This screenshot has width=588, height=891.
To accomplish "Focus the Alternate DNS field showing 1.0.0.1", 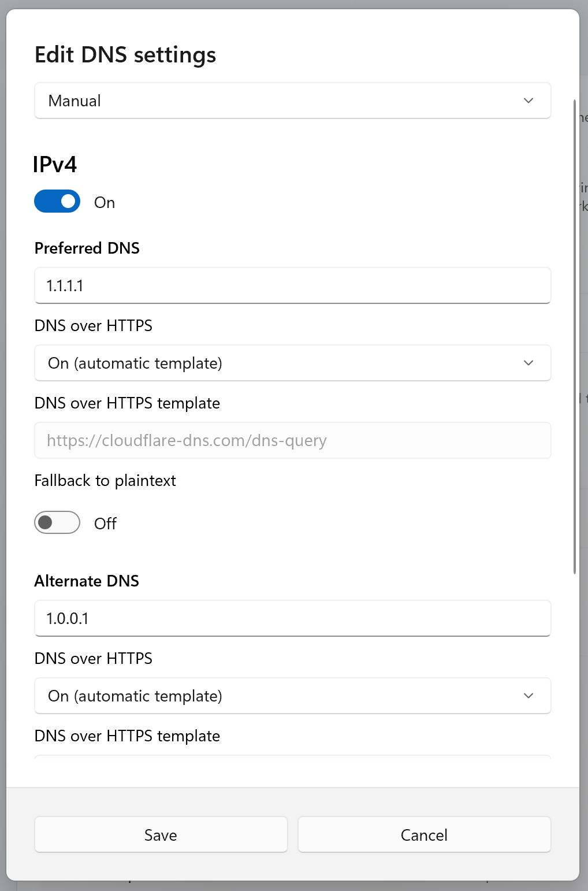I will tap(292, 618).
